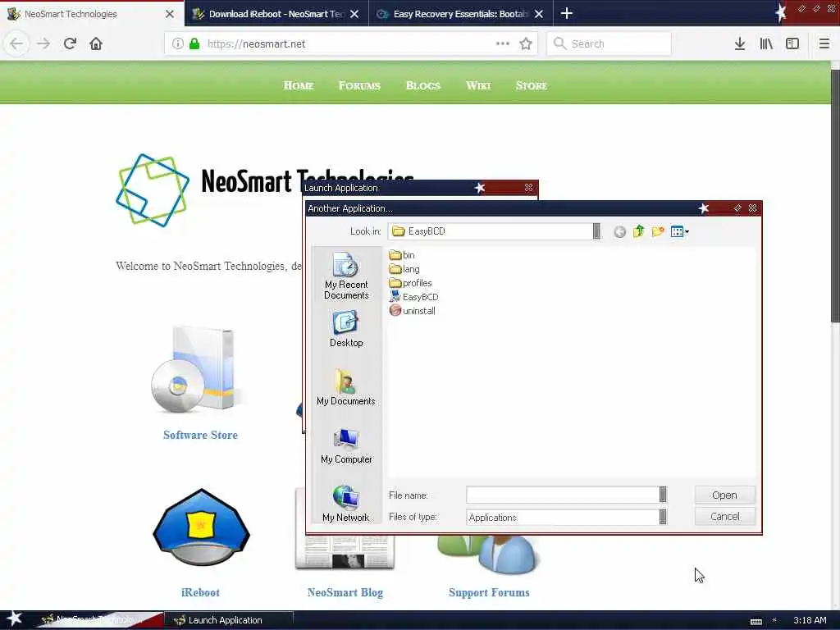Open the star start menu in taskbar
This screenshot has height=630, width=840.
(14, 619)
